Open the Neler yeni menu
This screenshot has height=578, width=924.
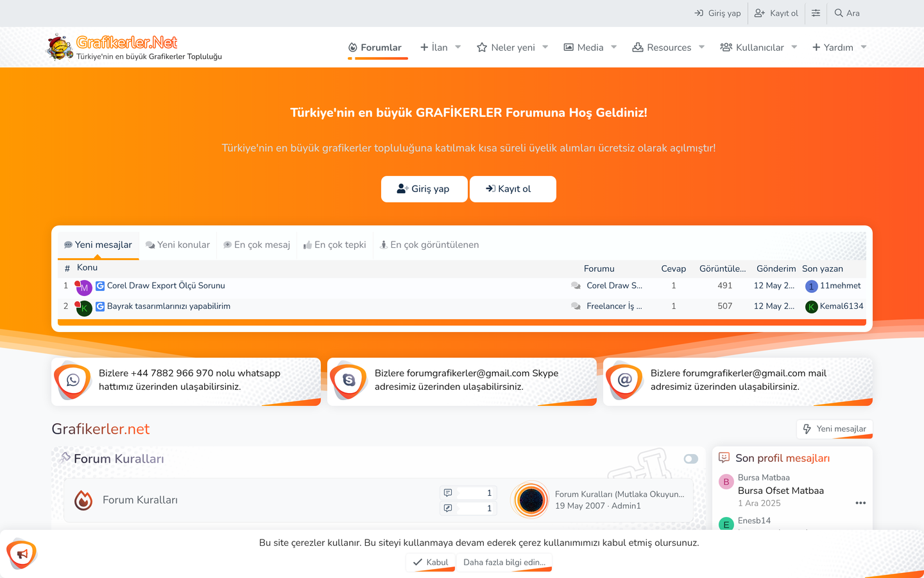pos(506,48)
